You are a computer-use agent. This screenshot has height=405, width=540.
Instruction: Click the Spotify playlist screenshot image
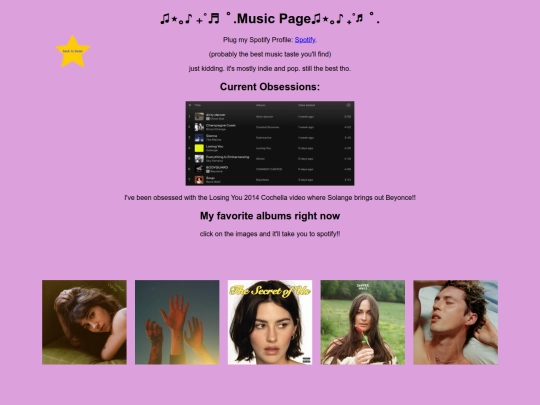click(270, 143)
